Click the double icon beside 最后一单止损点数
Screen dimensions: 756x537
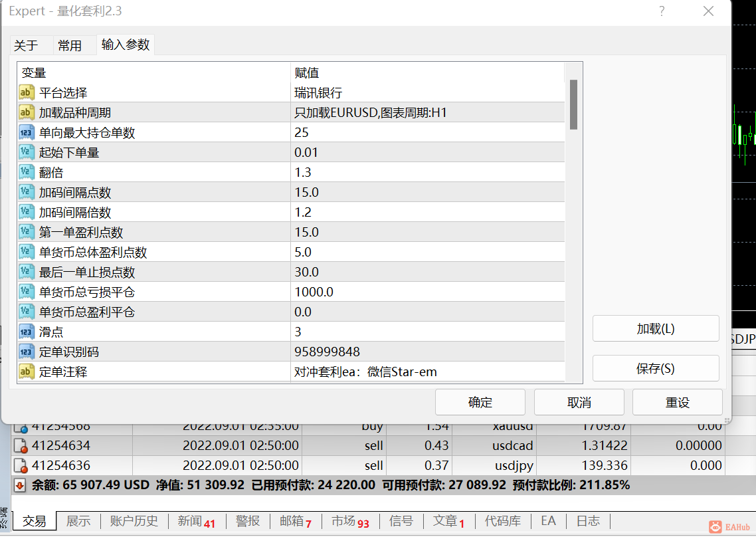27,272
